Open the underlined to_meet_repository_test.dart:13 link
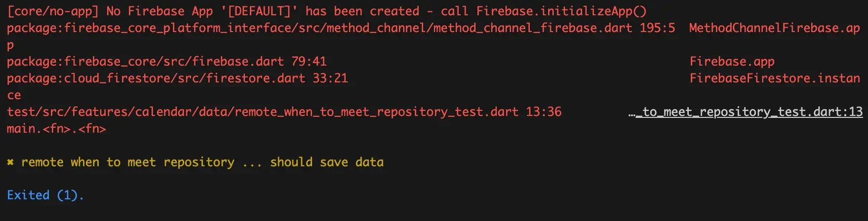Viewport: 868px width, 221px height. click(749, 112)
